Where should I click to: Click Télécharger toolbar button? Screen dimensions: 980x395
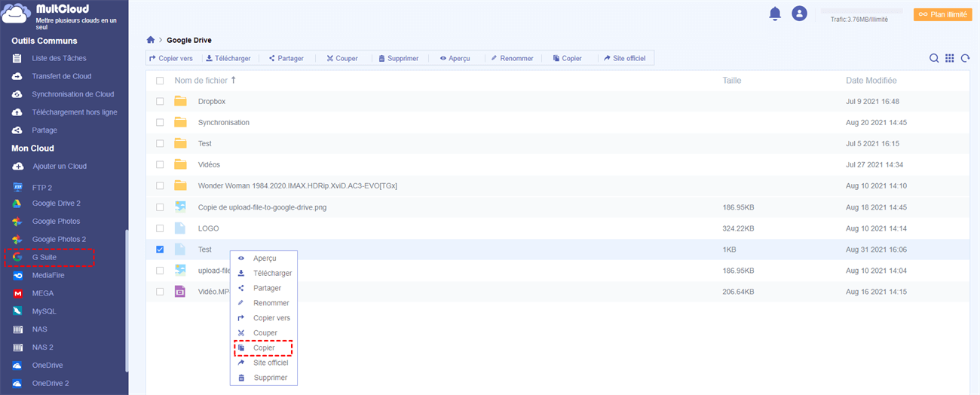click(228, 58)
